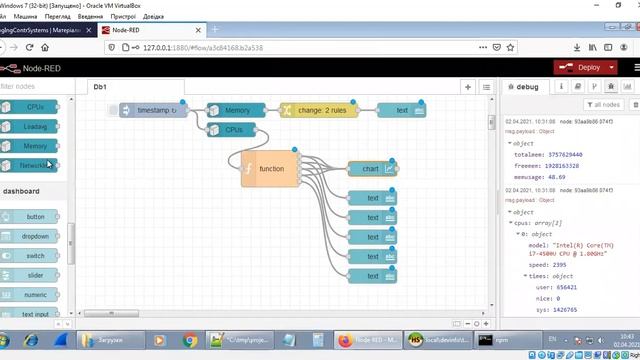The height and width of the screenshot is (360, 640).
Task: Collapse all palette categories up arrow
Action: point(58,324)
